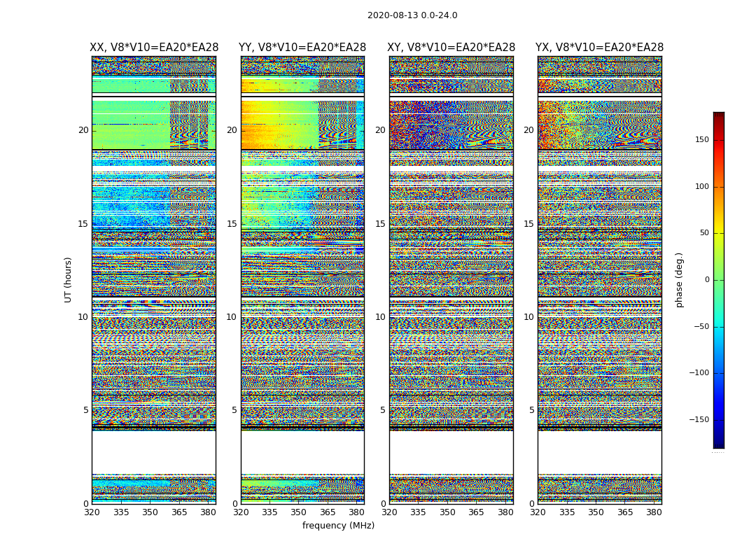Click the XX panel y-tick label 10
735x560 pixels.
(83, 317)
